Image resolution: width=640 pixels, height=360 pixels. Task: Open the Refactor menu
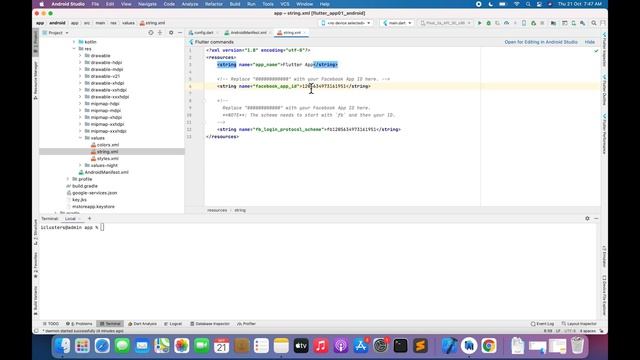213,4
